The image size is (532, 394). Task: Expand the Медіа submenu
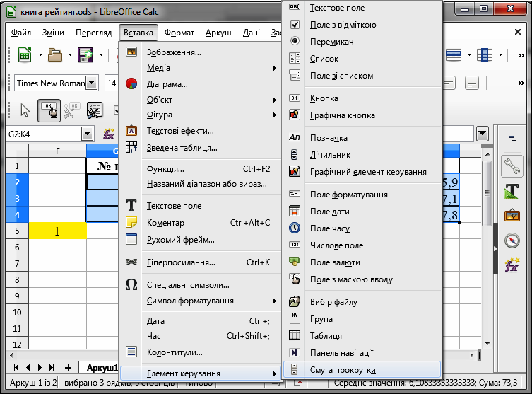point(201,68)
